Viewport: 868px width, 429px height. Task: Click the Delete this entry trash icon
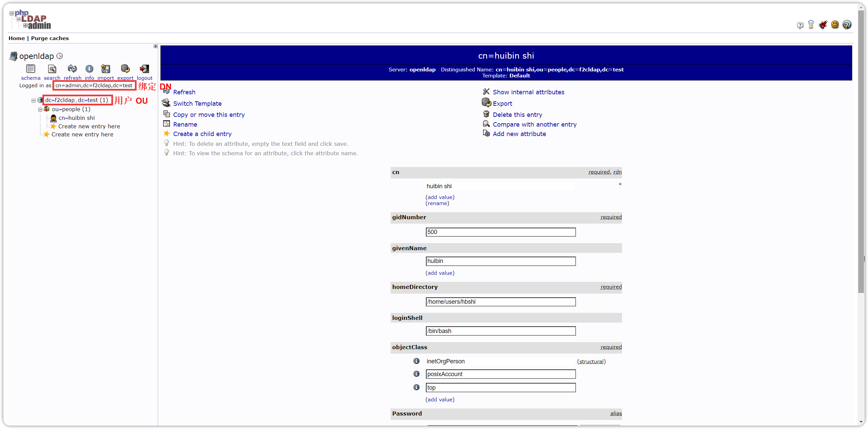(486, 114)
